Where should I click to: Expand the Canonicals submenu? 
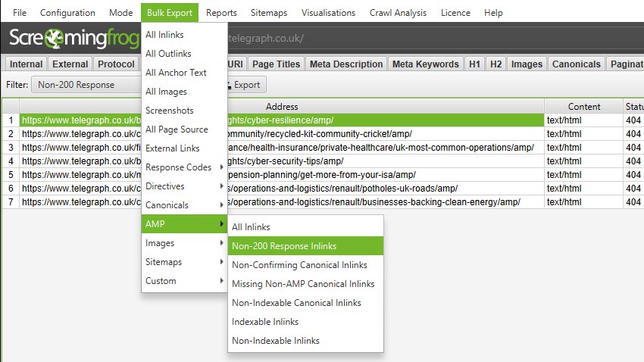[184, 204]
